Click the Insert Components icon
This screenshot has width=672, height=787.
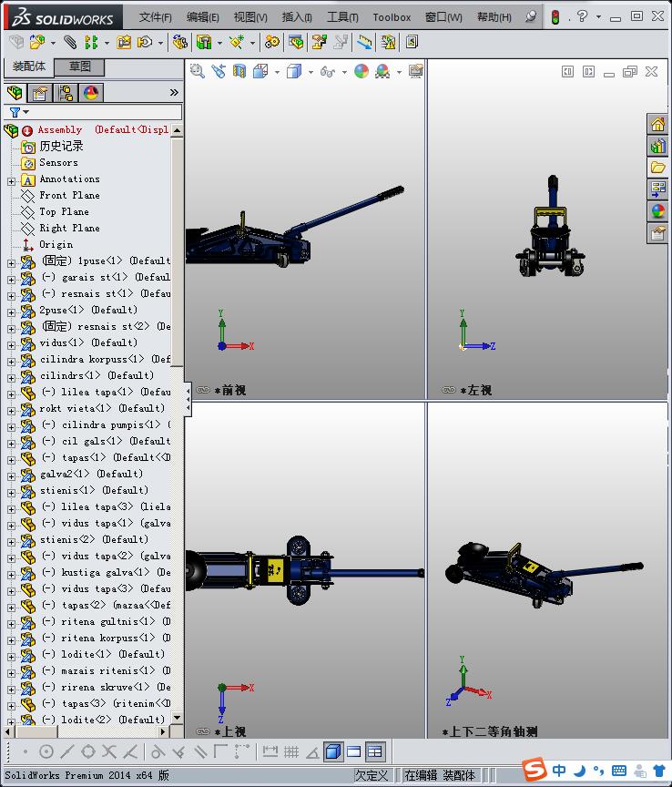point(36,42)
